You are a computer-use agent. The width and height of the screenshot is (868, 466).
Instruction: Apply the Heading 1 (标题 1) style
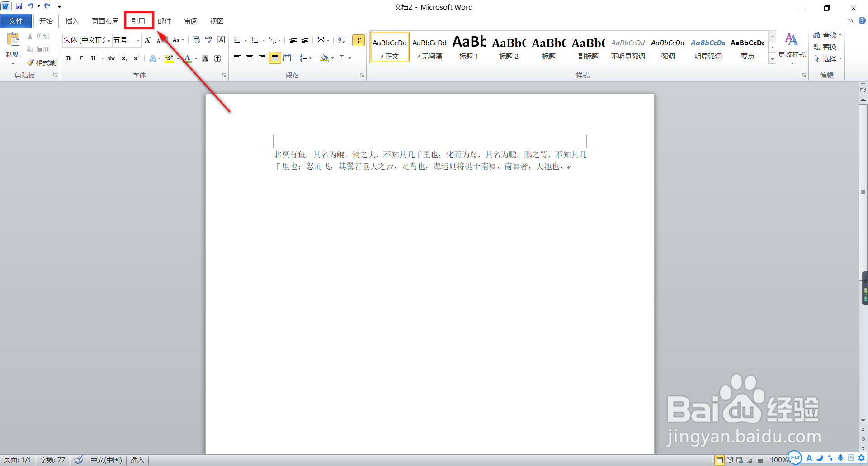click(x=469, y=48)
